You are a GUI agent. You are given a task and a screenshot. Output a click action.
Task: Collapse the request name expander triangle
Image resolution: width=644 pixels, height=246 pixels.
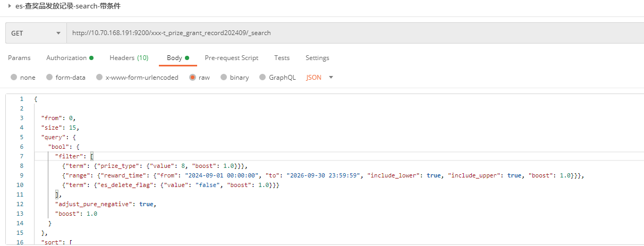tap(10, 6)
